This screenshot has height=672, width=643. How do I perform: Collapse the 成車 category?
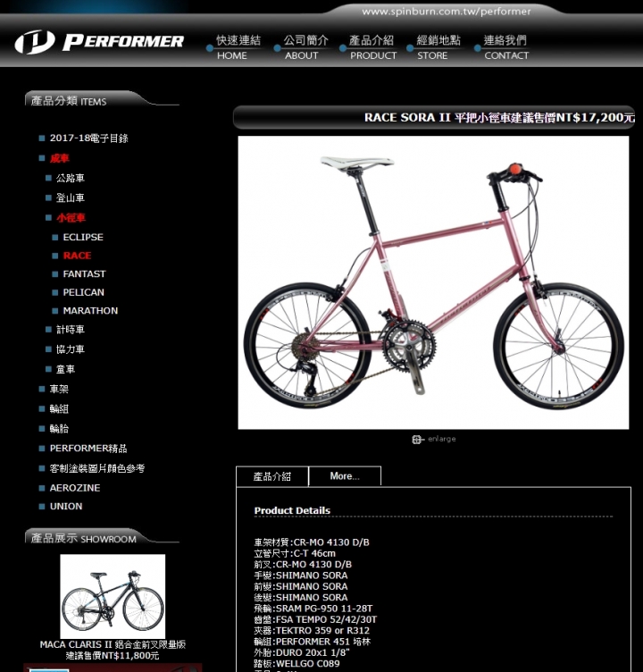click(x=59, y=158)
